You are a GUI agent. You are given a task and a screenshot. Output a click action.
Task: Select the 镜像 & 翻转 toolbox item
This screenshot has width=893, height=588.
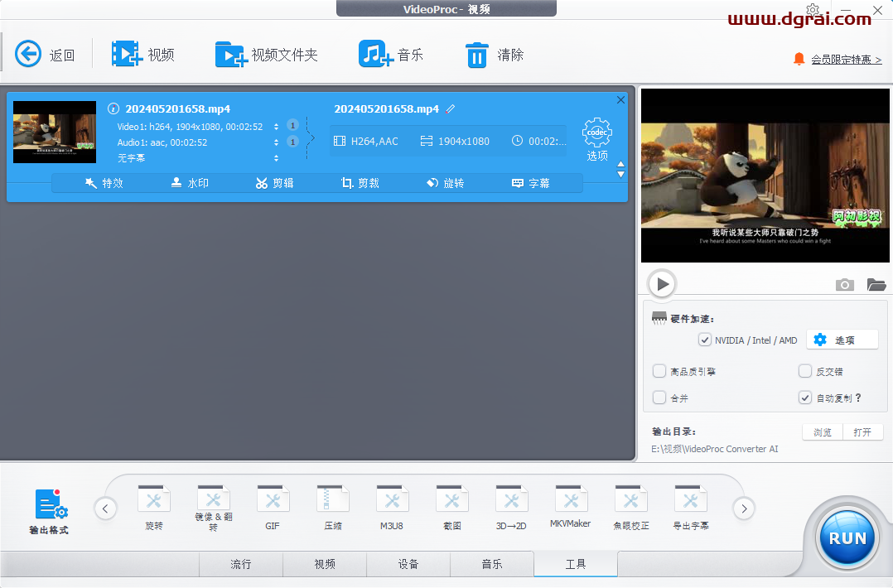(x=214, y=508)
